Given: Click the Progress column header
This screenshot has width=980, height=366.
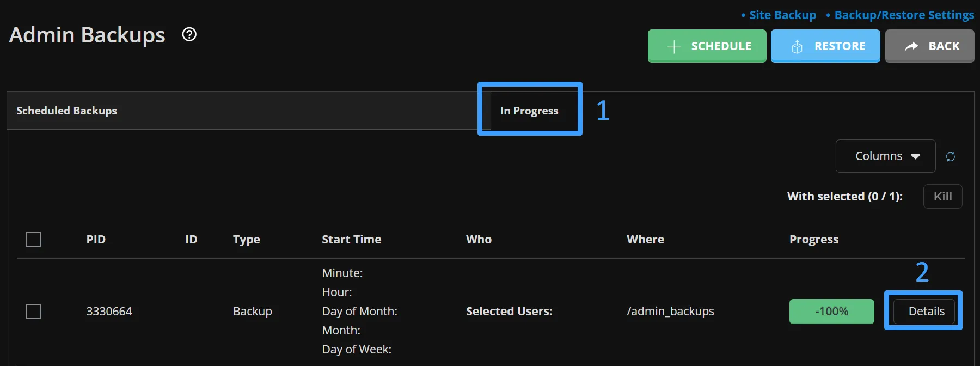Looking at the screenshot, I should point(814,240).
